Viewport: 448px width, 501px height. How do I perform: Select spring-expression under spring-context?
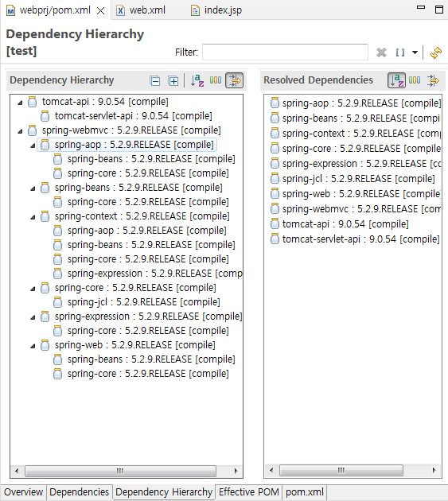tap(154, 274)
